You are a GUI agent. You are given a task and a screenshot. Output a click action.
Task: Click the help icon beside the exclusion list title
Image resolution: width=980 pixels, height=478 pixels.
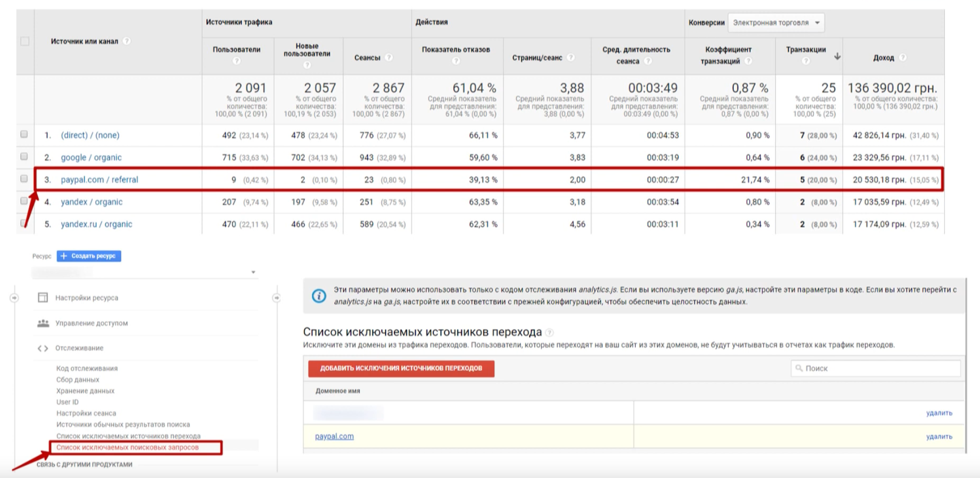[x=550, y=333]
